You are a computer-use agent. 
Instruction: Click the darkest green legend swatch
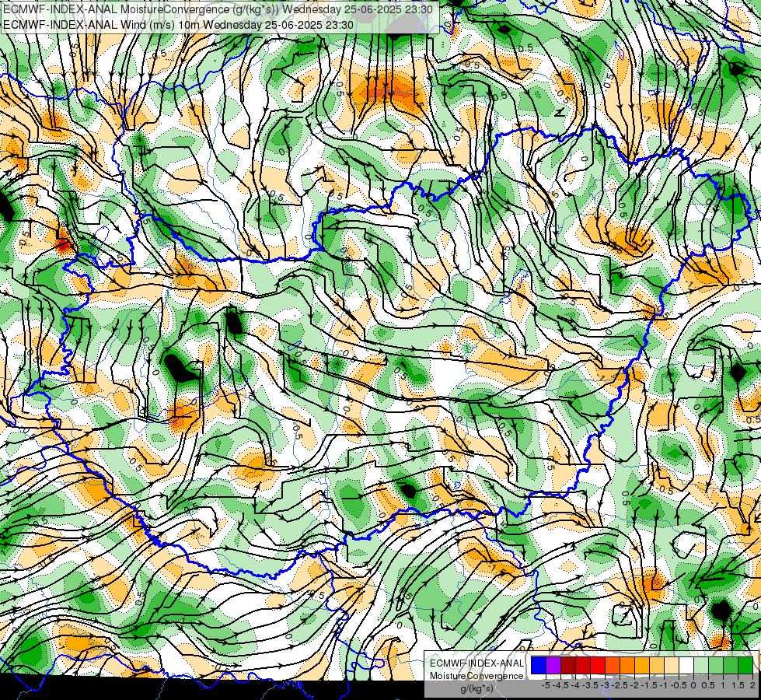pyautogui.click(x=745, y=665)
